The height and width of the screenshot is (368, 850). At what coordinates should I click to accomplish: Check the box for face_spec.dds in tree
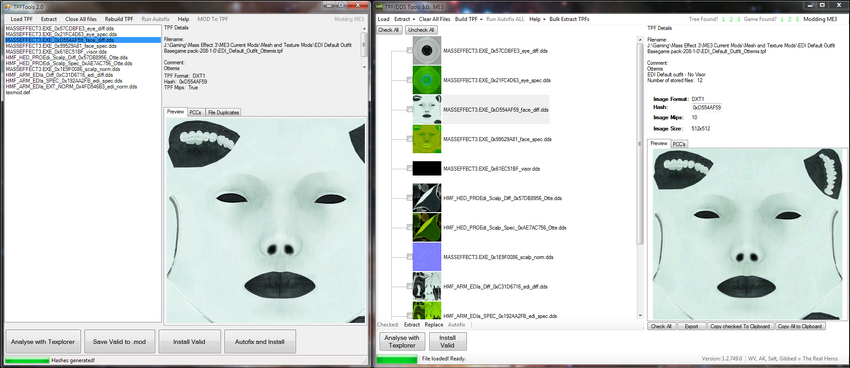point(409,139)
